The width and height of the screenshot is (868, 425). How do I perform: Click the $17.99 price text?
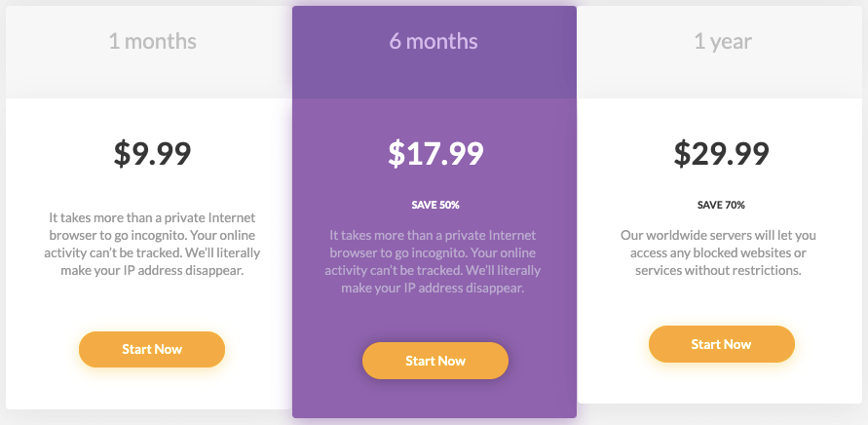tap(435, 153)
